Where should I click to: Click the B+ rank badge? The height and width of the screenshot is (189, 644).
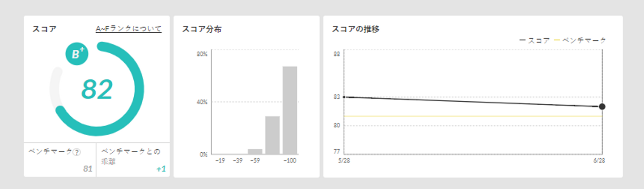77,54
